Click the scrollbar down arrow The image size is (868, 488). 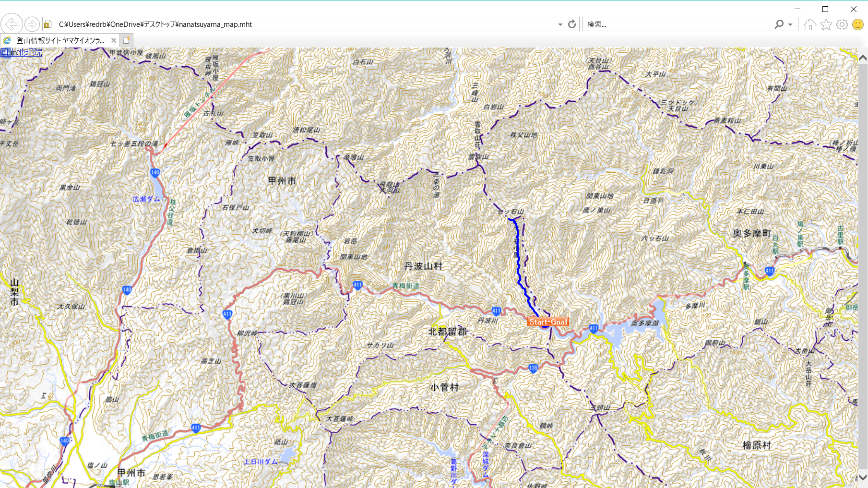point(862,477)
